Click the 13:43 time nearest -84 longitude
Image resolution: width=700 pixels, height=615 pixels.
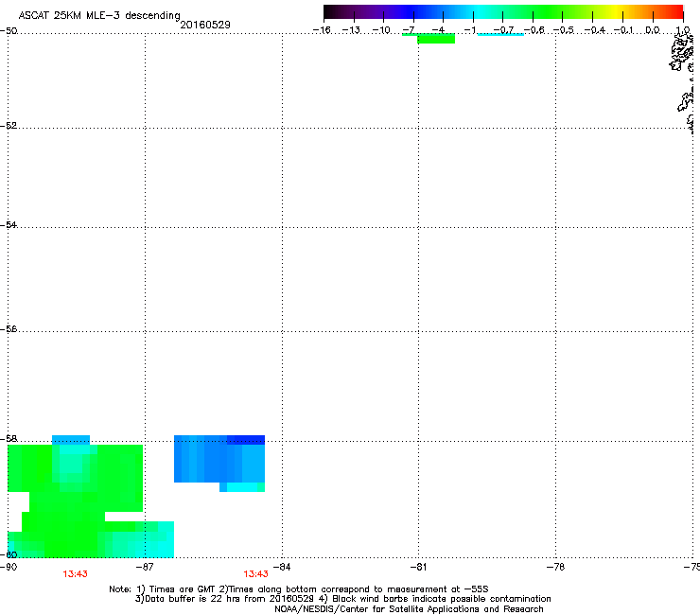click(255, 574)
